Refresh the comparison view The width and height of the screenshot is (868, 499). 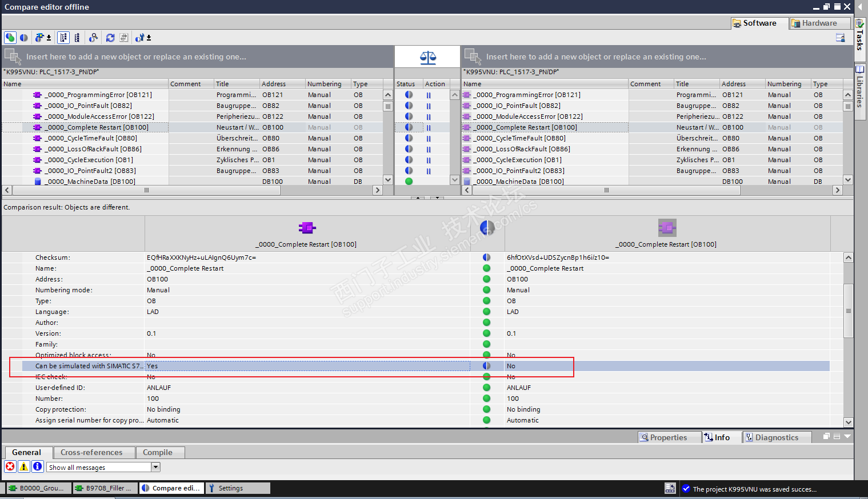110,38
